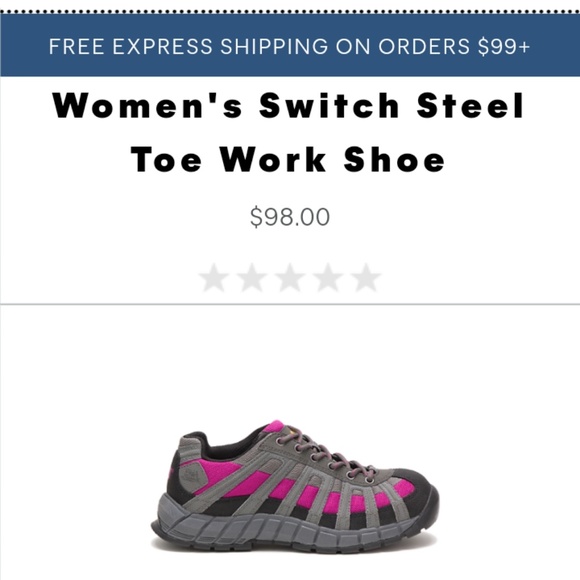Screen dimensions: 580x580
Task: Click the embossed logo on the shoe heel
Action: pyautogui.click(x=191, y=475)
